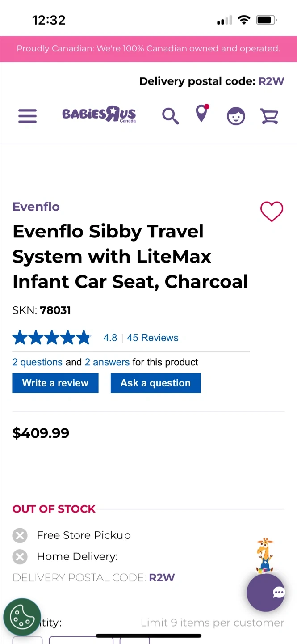Open cookie preferences icon
The image size is (297, 644).
22,617
